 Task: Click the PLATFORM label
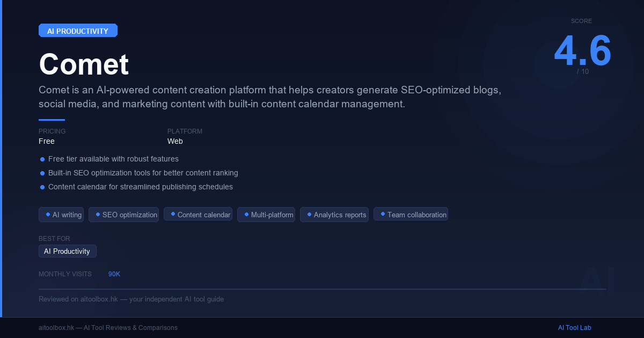click(185, 131)
